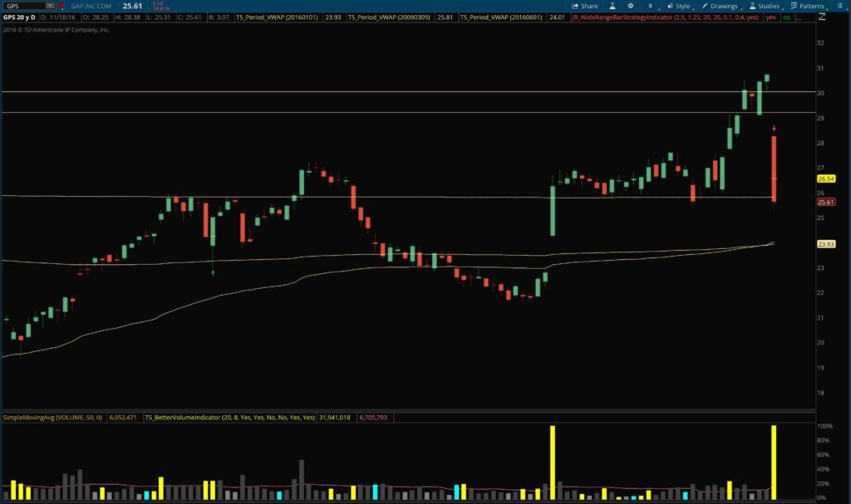Open the Studies menu
This screenshot has height=504, width=851.
point(770,5)
